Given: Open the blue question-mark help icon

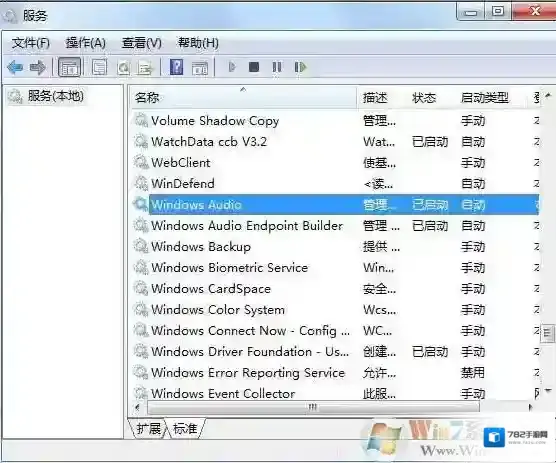Looking at the screenshot, I should click(x=177, y=67).
